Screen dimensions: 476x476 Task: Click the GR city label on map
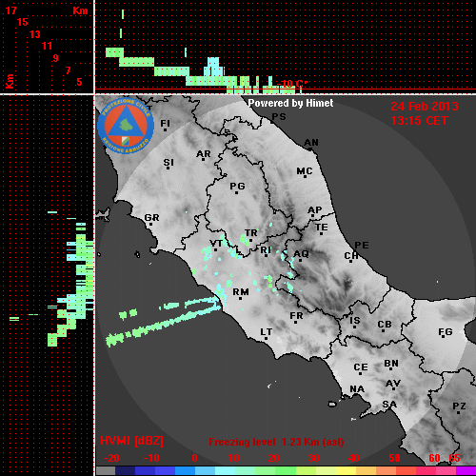click(x=151, y=218)
